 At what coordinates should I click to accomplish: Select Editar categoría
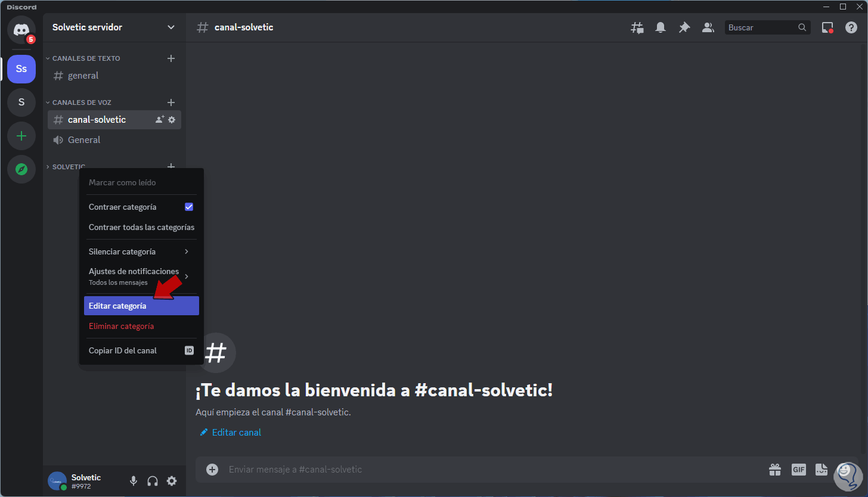[x=141, y=306]
